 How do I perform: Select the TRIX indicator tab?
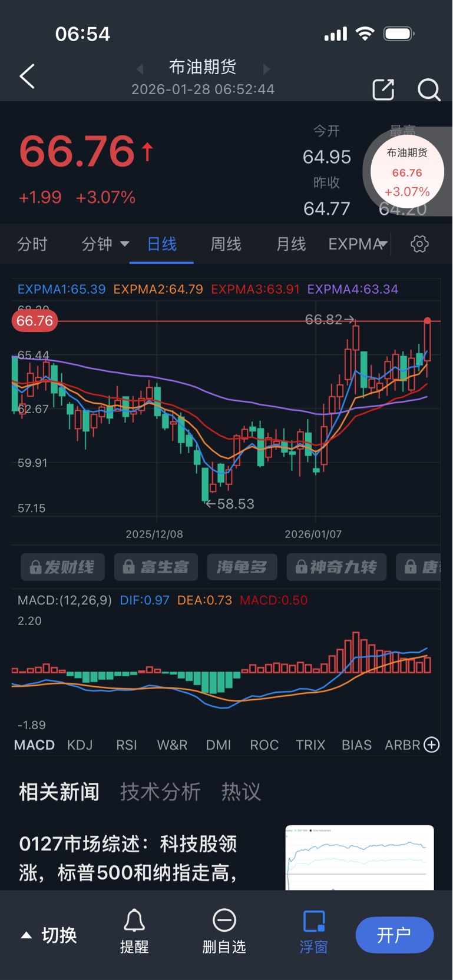pos(310,745)
